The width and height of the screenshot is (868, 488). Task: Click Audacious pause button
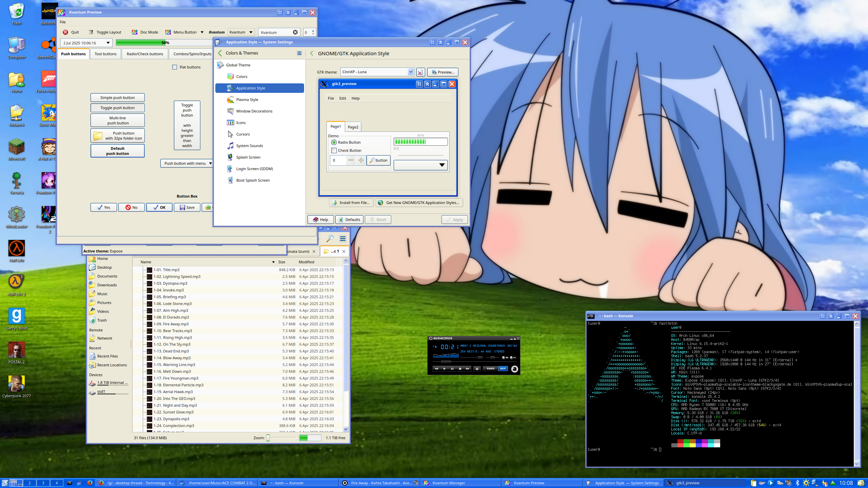pos(452,369)
